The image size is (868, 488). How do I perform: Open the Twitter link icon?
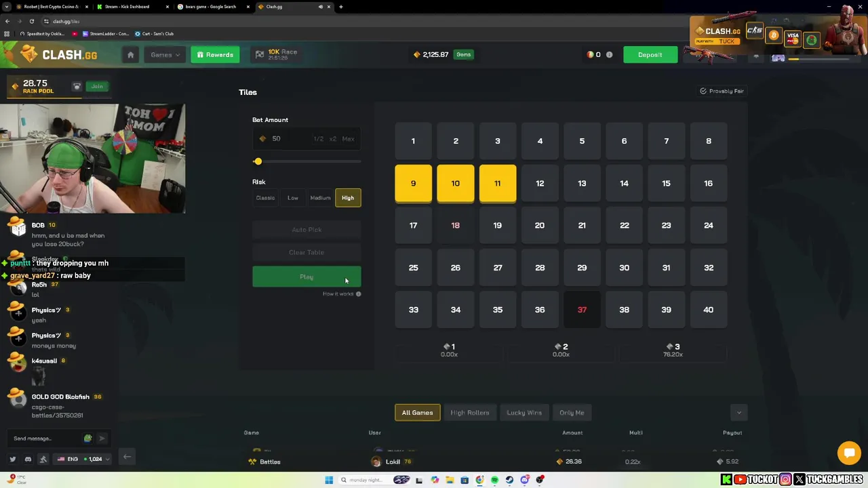(x=12, y=460)
